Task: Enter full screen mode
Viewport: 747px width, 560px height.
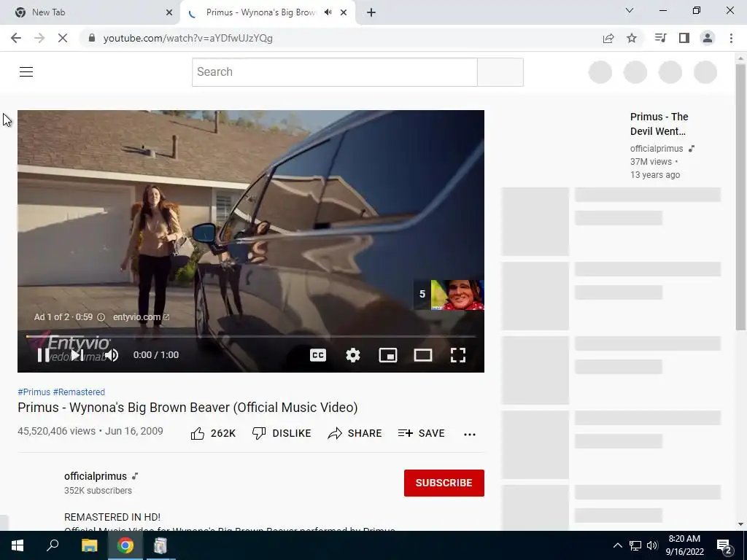Action: pyautogui.click(x=458, y=355)
